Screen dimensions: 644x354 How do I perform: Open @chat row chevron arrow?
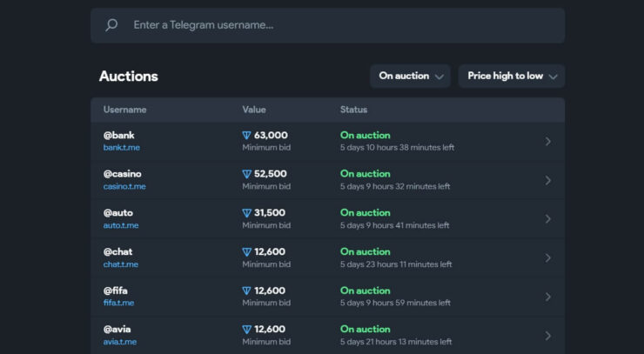pyautogui.click(x=547, y=257)
